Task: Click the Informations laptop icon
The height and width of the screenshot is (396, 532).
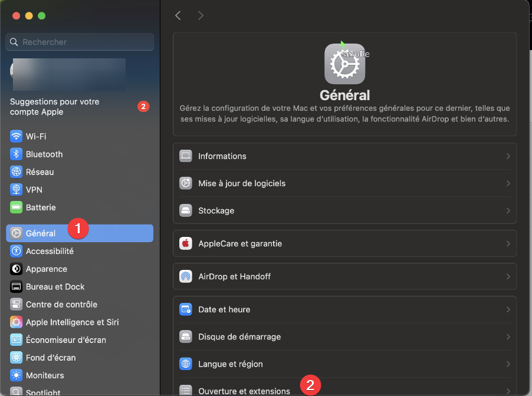Action: [x=186, y=156]
